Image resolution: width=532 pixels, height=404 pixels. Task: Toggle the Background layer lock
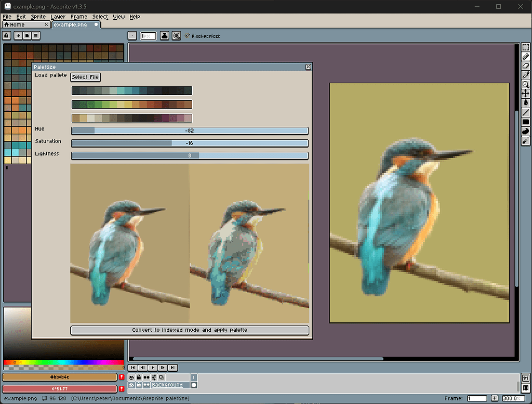click(139, 385)
